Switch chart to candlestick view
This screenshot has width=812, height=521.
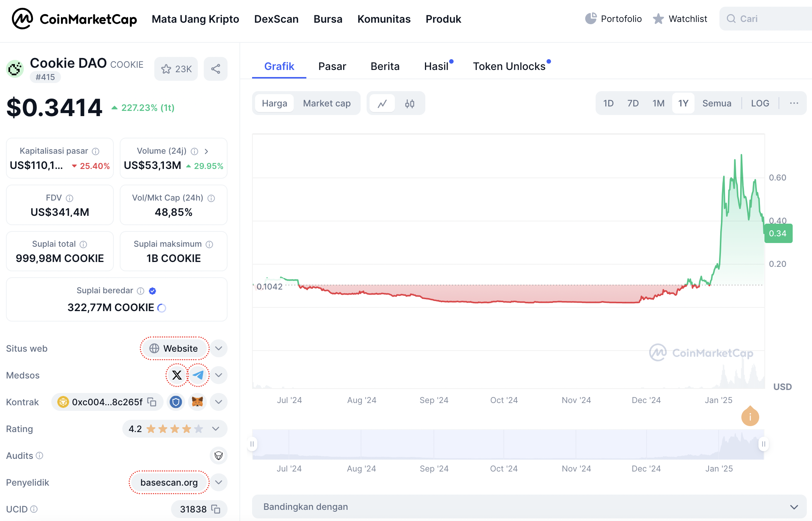410,103
